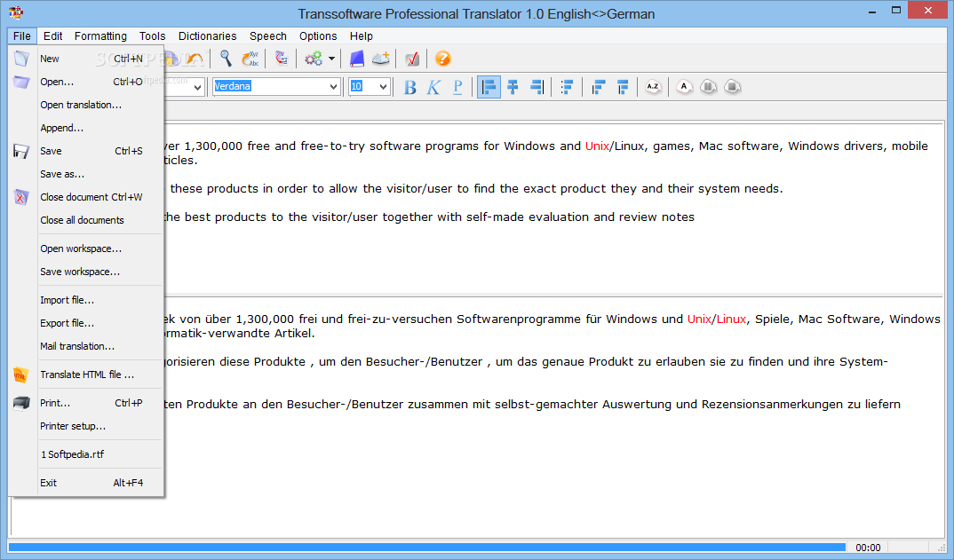
Task: Click the Save floppy disk icon
Action: click(x=21, y=151)
